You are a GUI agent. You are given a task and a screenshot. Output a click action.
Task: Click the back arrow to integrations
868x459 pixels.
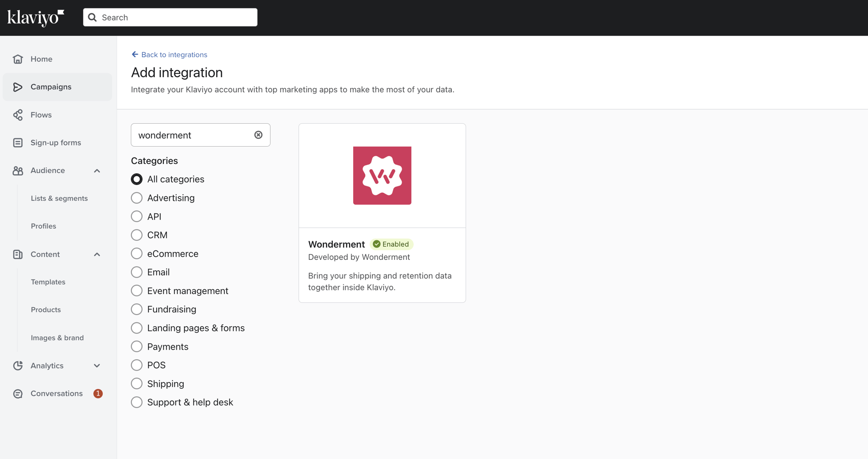coord(135,54)
